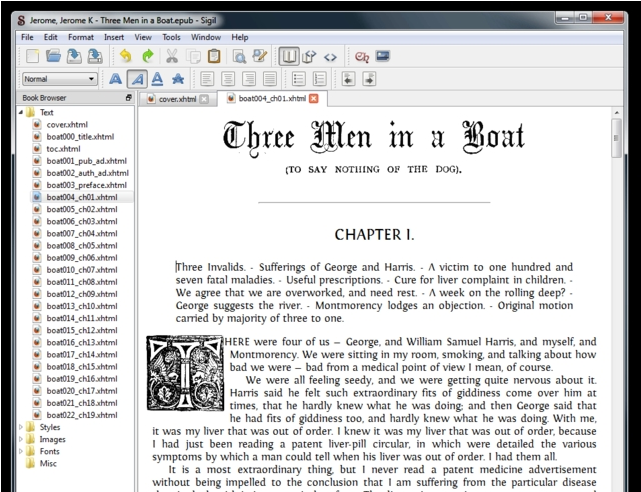Open the Window menu

coord(206,37)
